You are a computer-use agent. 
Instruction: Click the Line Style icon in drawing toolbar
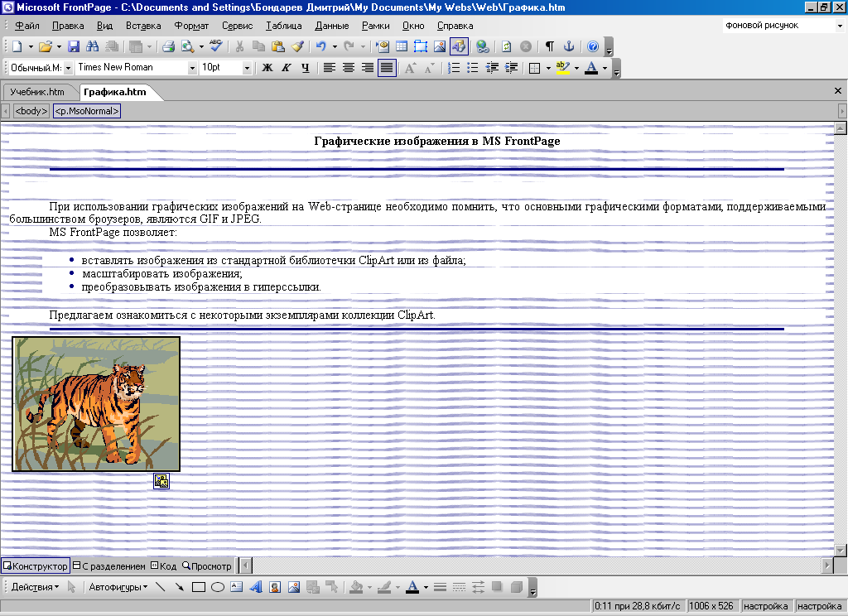click(440, 587)
